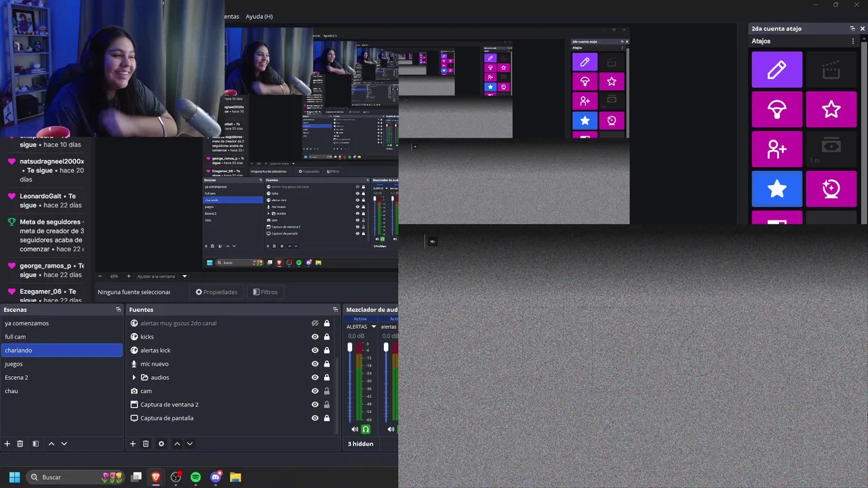Open Spotify from the taskbar
This screenshot has height=488, width=868.
195,477
